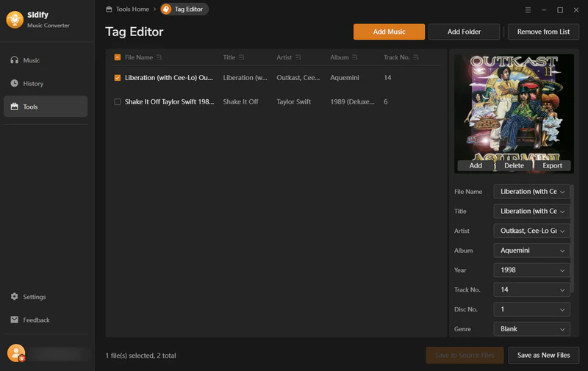Click the orange Tag Editor tag icon
The image size is (588, 371).
[166, 9]
